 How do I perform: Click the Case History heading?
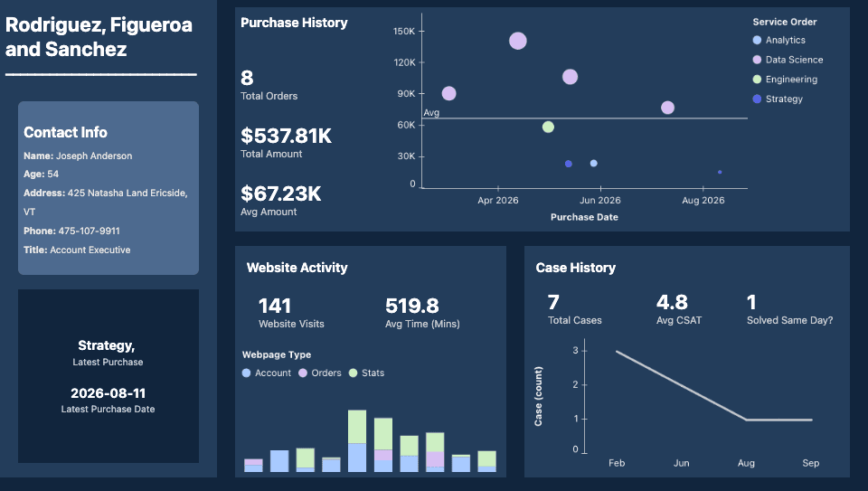576,268
